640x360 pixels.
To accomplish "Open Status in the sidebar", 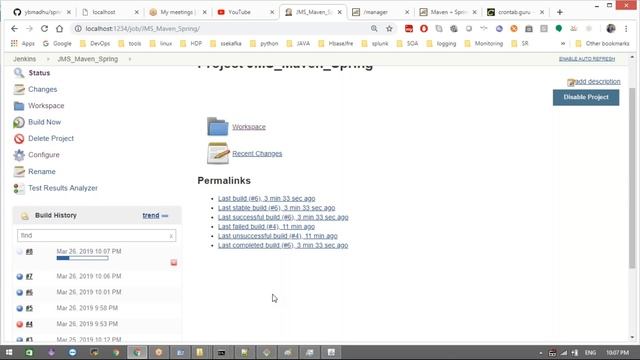I will tap(39, 73).
